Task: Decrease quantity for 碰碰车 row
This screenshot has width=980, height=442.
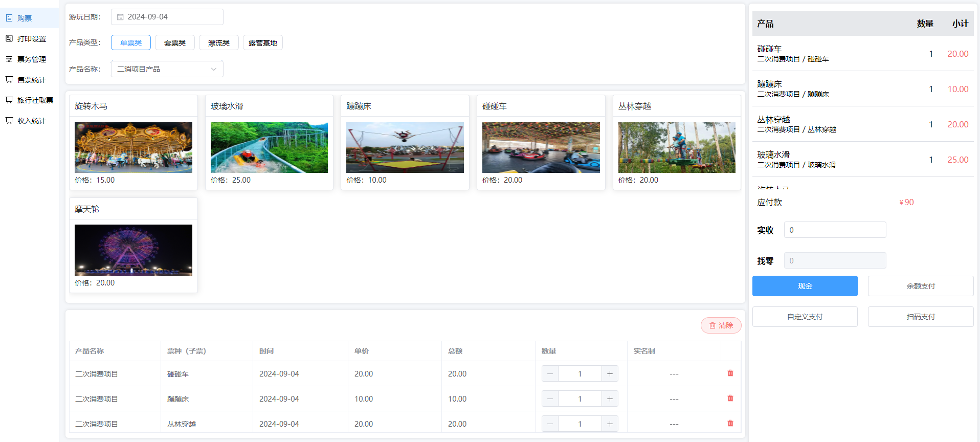Action: pos(550,373)
